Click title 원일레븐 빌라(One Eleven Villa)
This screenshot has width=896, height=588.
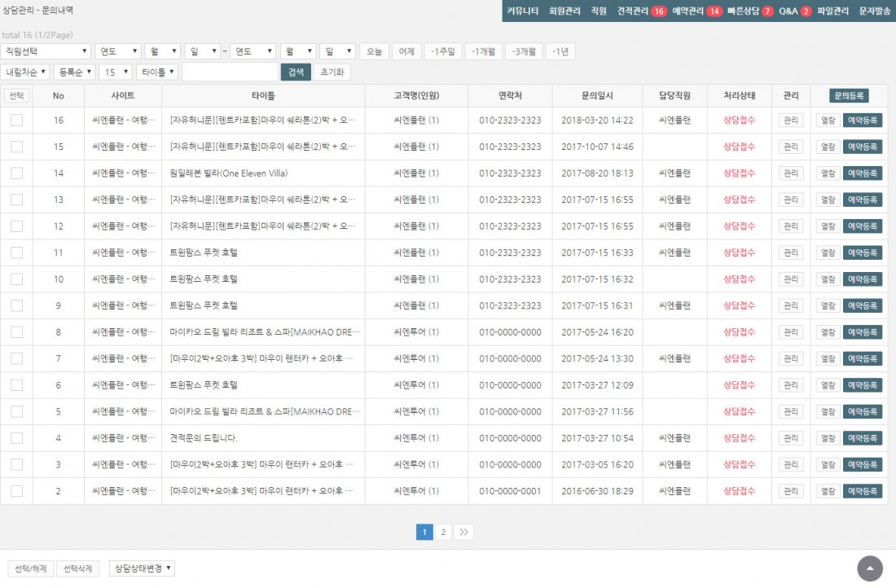pos(229,173)
